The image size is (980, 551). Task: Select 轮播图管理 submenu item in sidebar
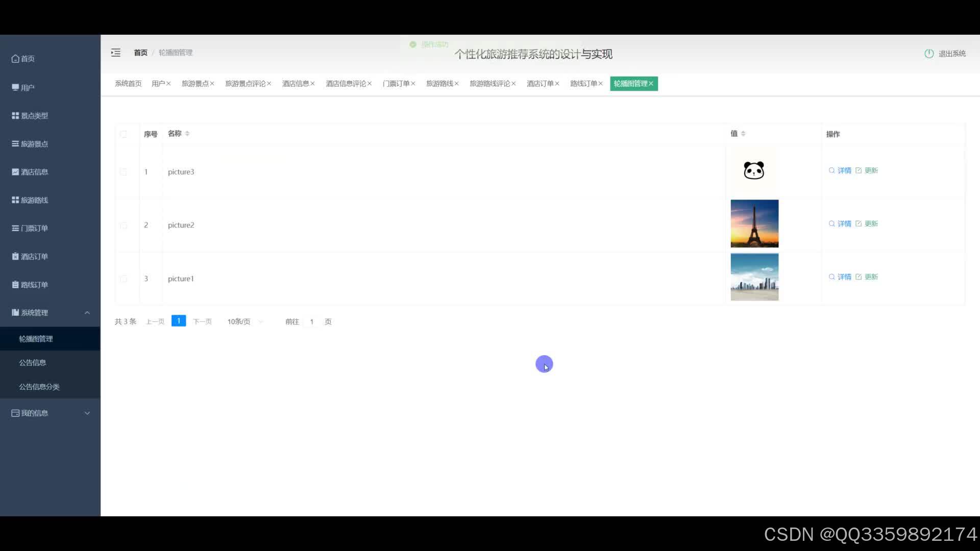(50, 339)
